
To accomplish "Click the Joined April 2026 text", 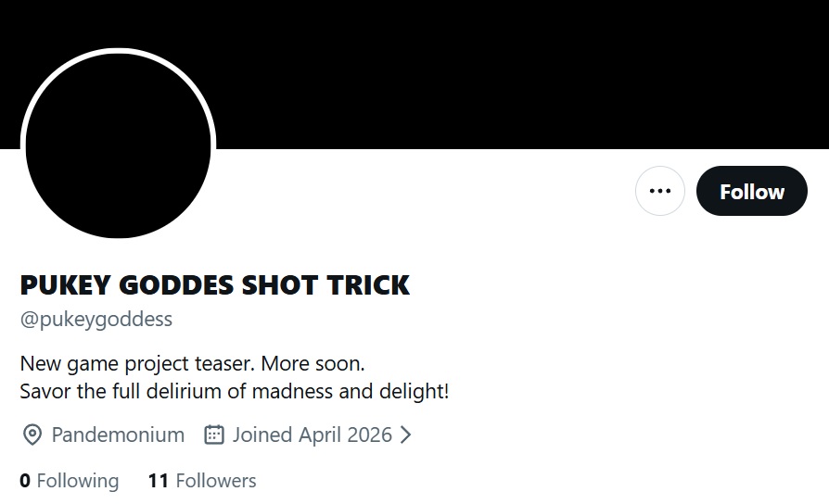I will pyautogui.click(x=312, y=435).
